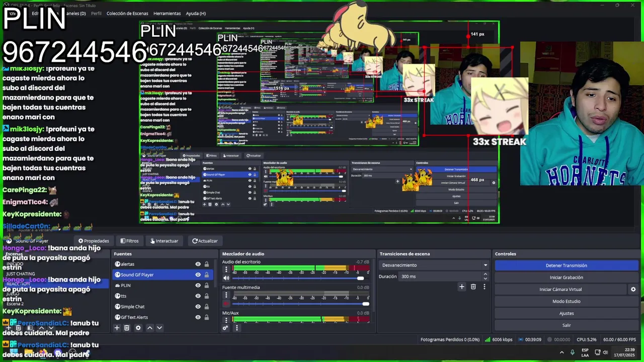The width and height of the screenshot is (644, 362).
Task: Open the Herramientas menu
Action: (x=167, y=14)
